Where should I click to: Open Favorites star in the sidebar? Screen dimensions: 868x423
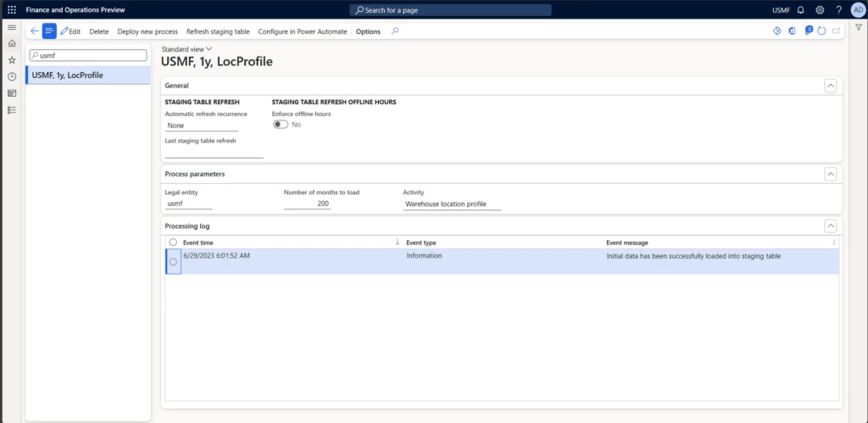coord(12,60)
